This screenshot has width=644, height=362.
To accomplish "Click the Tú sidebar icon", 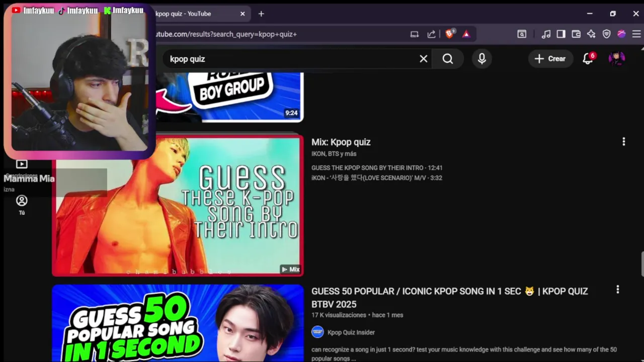I will click(22, 205).
